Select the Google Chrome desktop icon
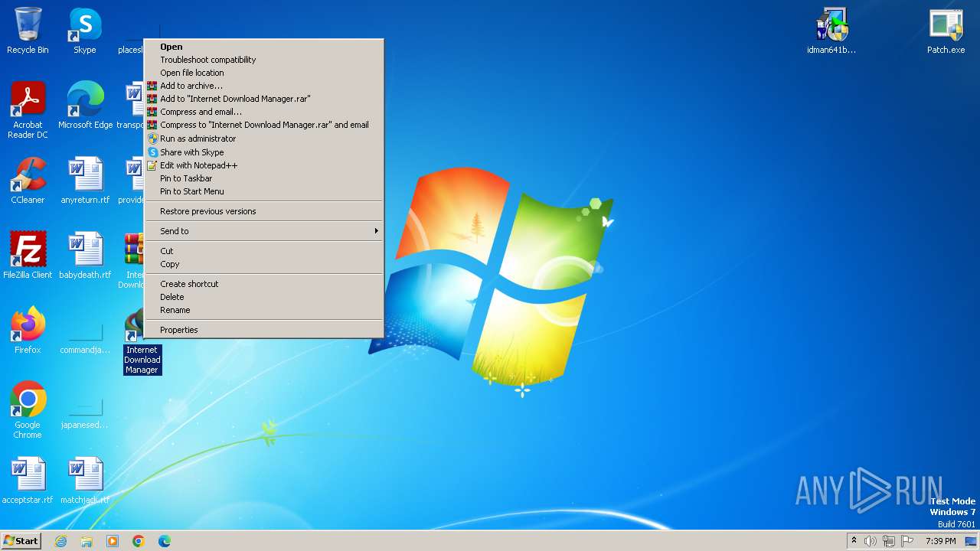 pyautogui.click(x=28, y=409)
